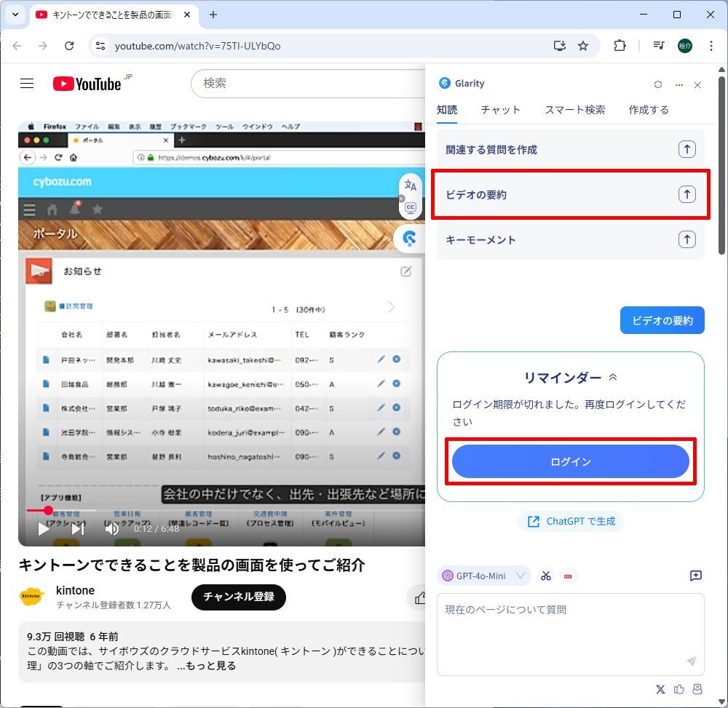Viewport: 728px width, 708px height.
Task: Open the kintone channel name link
Action: pyautogui.click(x=75, y=590)
